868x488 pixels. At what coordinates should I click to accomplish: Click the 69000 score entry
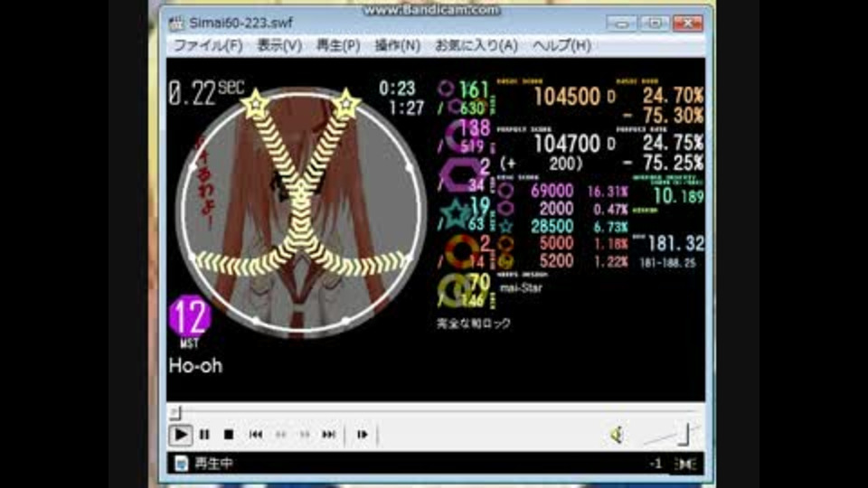pyautogui.click(x=552, y=191)
